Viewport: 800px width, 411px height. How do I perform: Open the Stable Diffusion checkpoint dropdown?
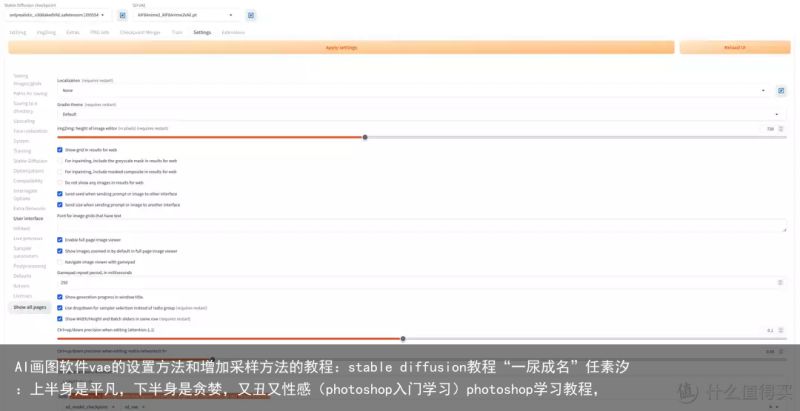58,15
